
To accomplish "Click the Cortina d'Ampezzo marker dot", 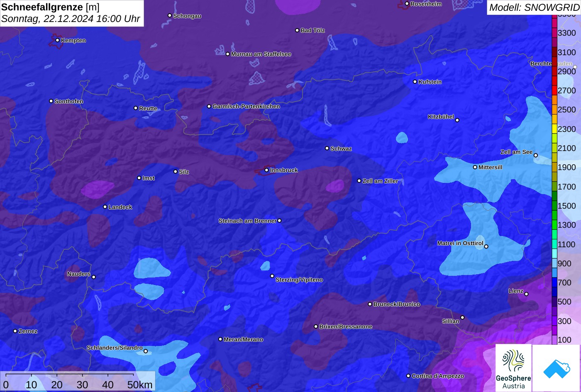I will [408, 376].
